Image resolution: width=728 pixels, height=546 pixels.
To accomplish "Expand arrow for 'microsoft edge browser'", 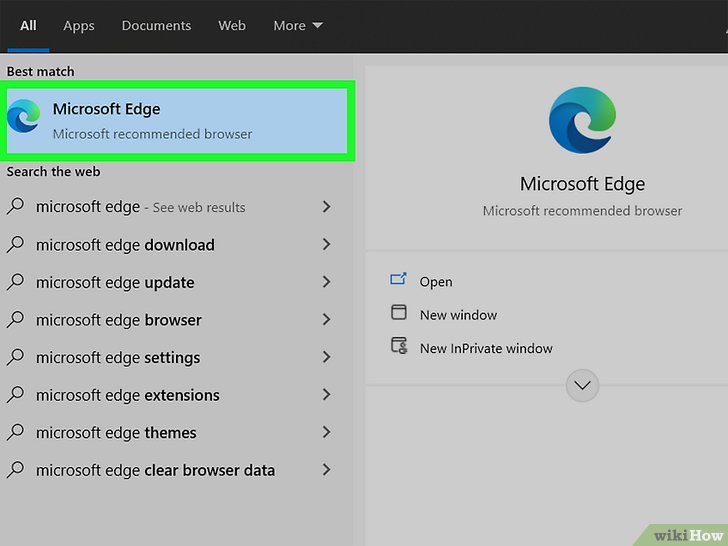I will pos(326,320).
